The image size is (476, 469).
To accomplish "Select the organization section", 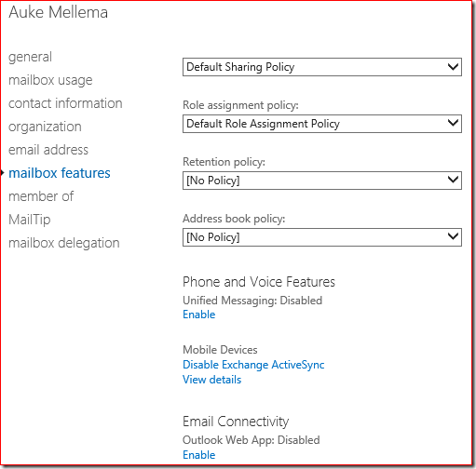I will tap(45, 127).
